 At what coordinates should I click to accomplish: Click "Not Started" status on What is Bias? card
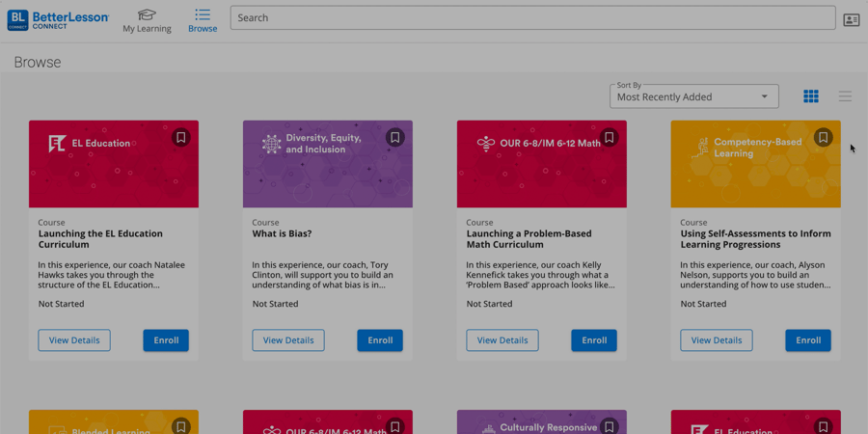coord(275,304)
